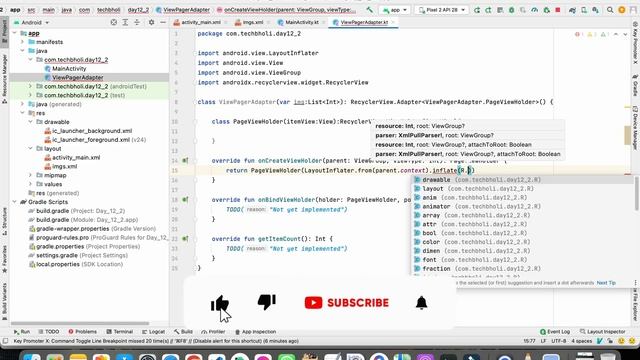The height and width of the screenshot is (360, 640).
Task: Open the Problems tool window
Action: pos(83,332)
